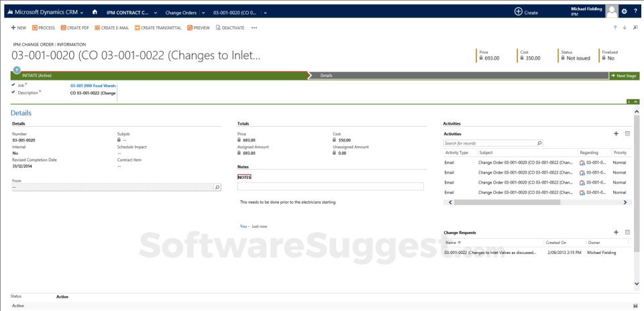Open the more commands ellipsis
The image size is (644, 311).
pos(254,28)
